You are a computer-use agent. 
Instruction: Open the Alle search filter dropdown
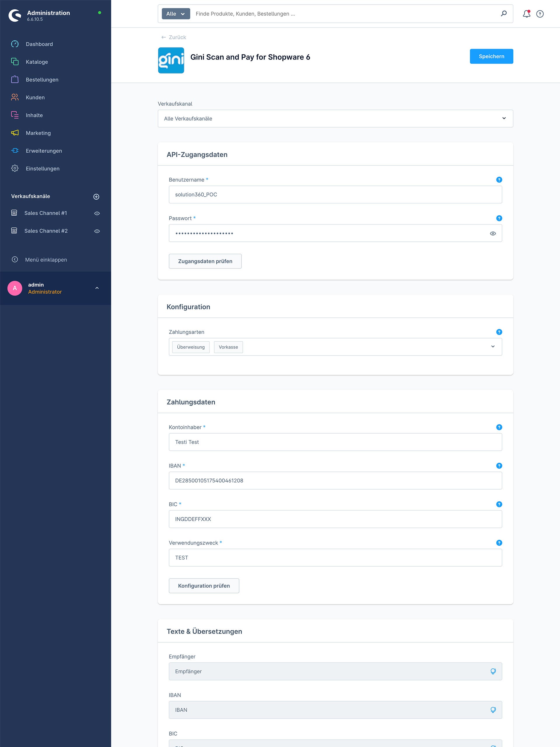[176, 14]
